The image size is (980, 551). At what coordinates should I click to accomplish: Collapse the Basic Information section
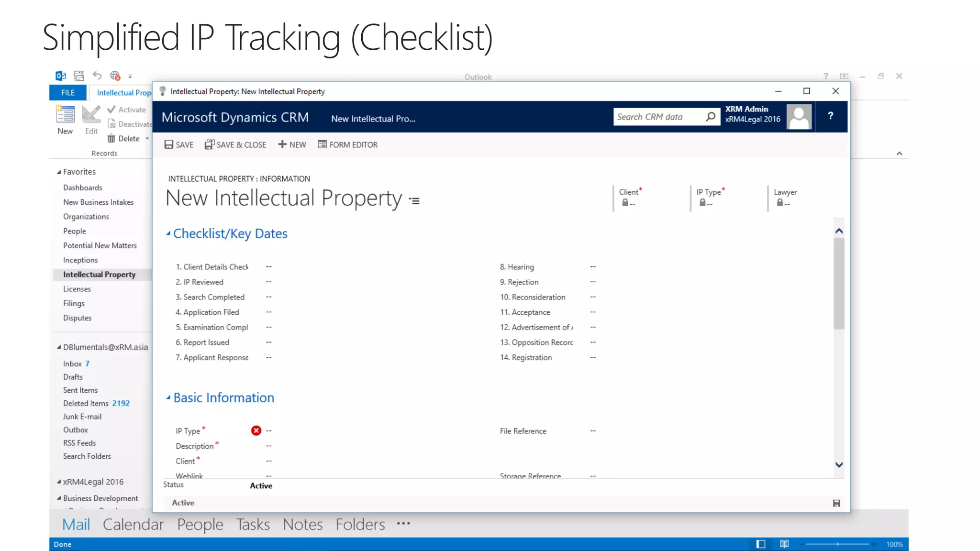pyautogui.click(x=168, y=397)
